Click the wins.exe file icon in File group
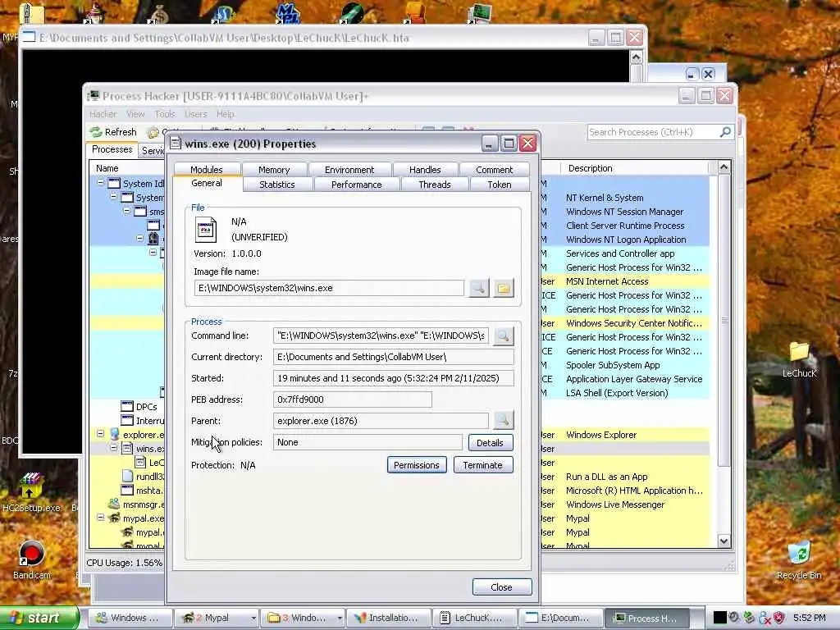Viewport: 840px width, 630px height. pyautogui.click(x=206, y=230)
